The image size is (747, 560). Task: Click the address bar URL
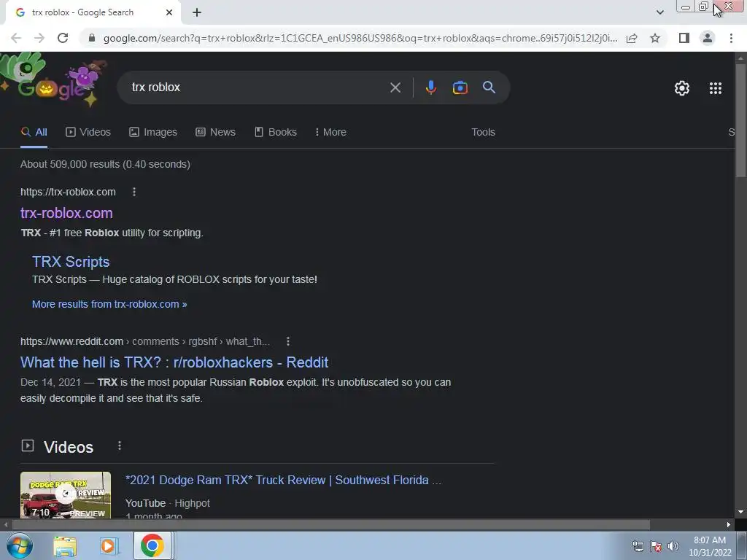coord(360,38)
